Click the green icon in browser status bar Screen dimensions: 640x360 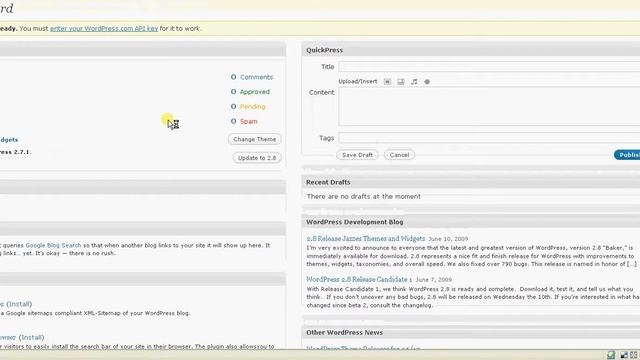click(x=611, y=355)
